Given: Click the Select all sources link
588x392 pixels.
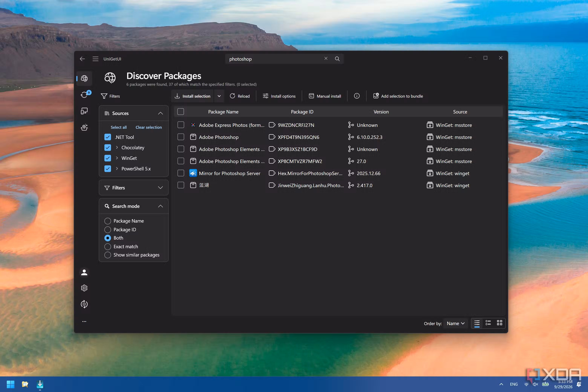Looking at the screenshot, I should [x=119, y=127].
